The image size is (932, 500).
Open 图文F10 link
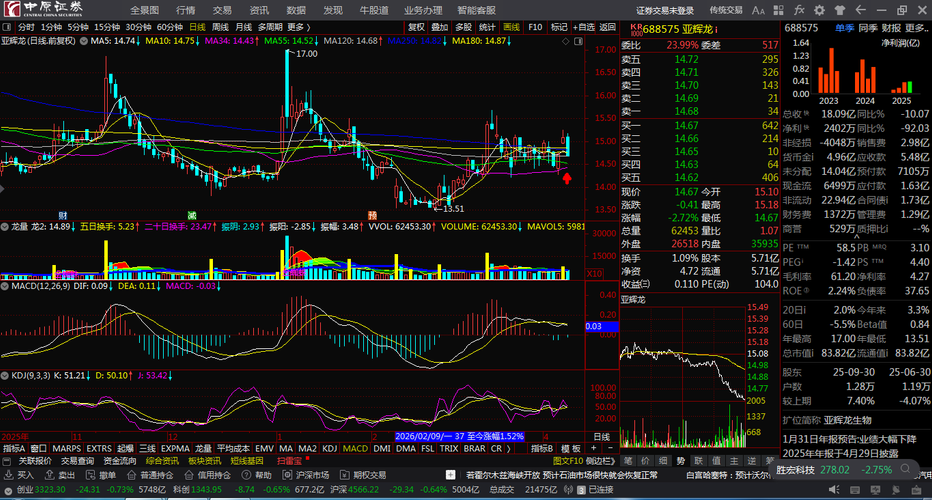(568, 461)
